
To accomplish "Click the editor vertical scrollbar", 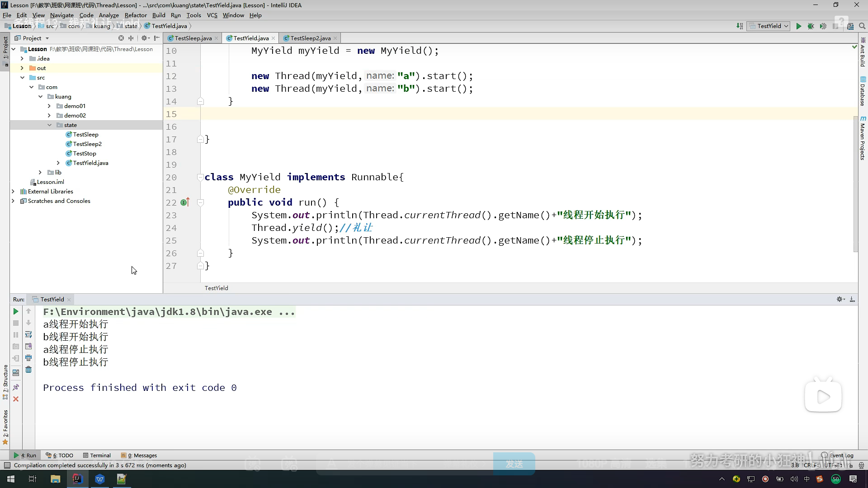I will click(855, 181).
